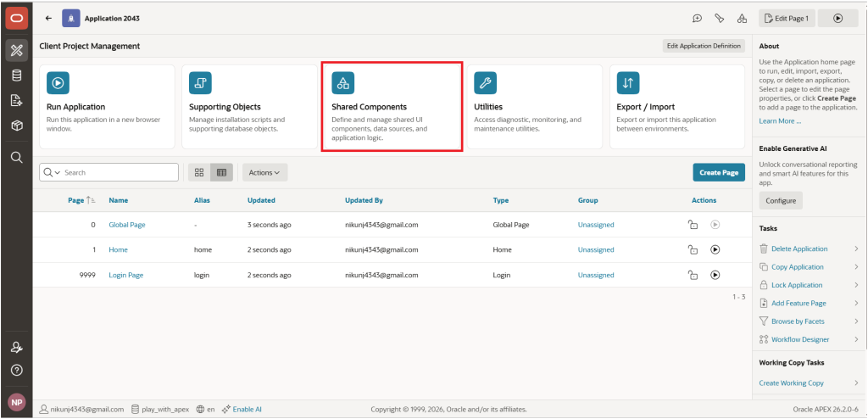Viewport: 868px width, 419px height.
Task: Open the Utilities wrench card
Action: [x=535, y=106]
